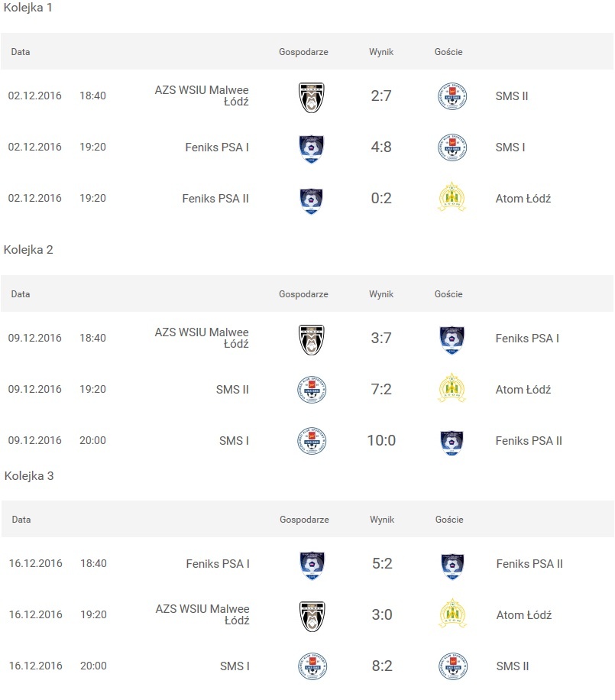Select the Kolejka 3 heading
The width and height of the screenshot is (615, 700).
pos(29,475)
